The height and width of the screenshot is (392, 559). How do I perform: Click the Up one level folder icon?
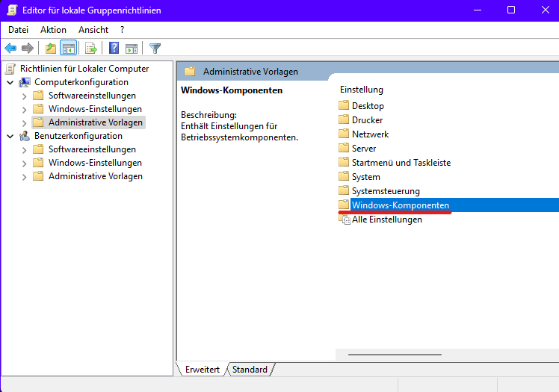[50, 49]
